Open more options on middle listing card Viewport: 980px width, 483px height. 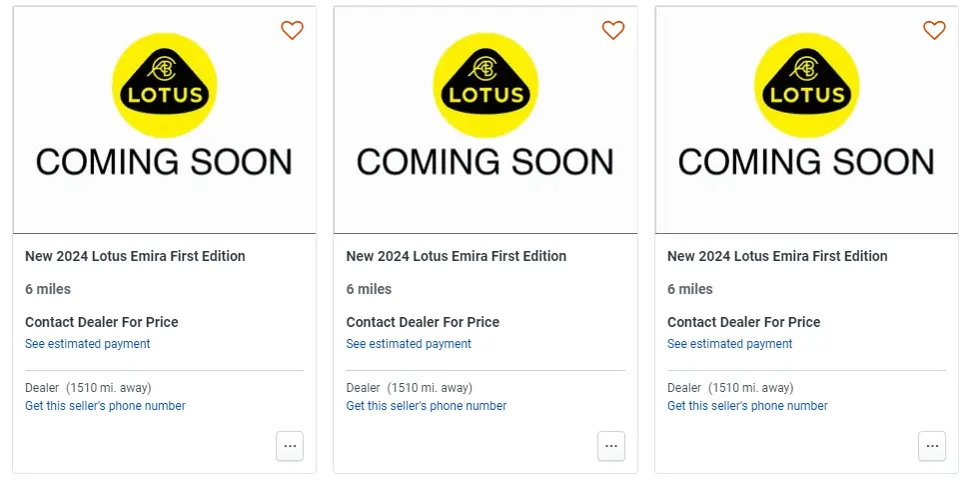pos(611,446)
